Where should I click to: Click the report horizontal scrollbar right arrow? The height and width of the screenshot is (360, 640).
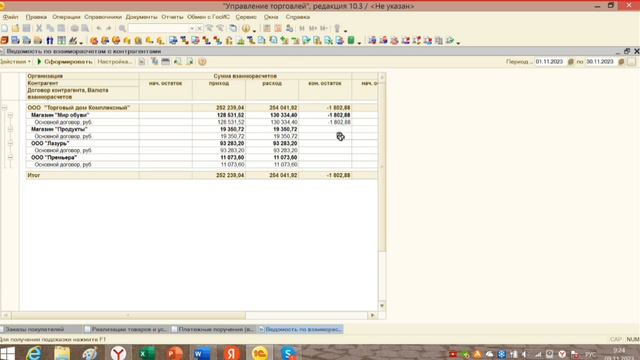coord(372,315)
